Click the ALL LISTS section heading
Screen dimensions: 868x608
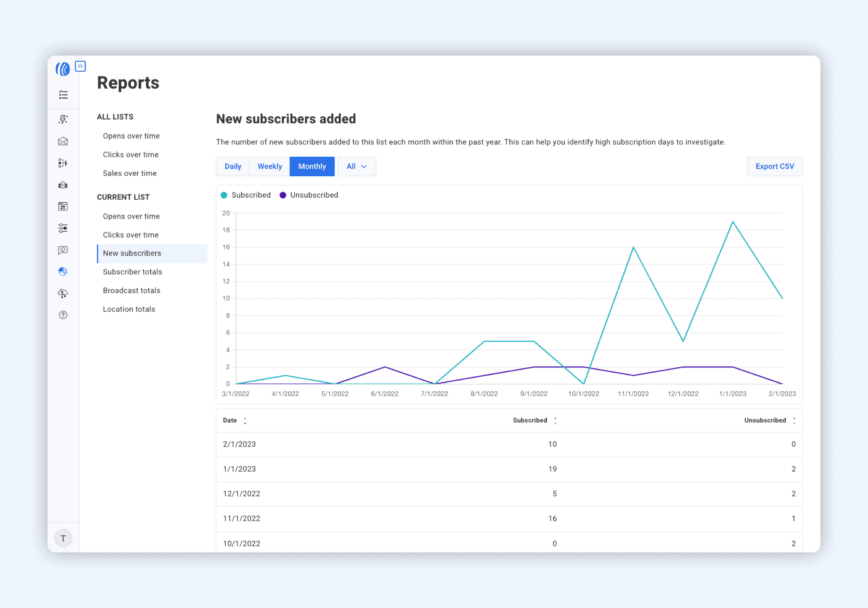point(115,117)
